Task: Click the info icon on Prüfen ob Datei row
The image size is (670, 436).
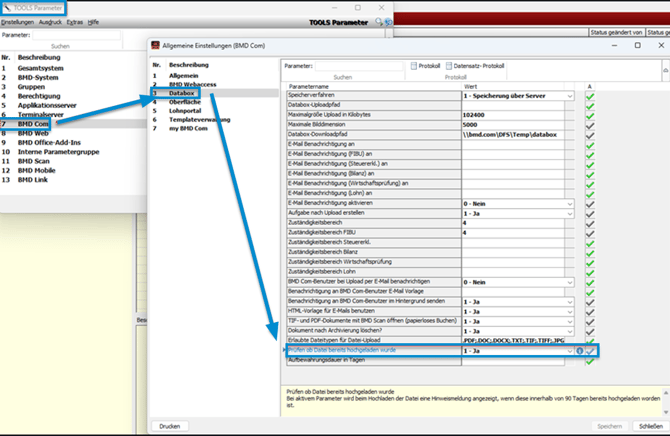Action: tap(579, 351)
